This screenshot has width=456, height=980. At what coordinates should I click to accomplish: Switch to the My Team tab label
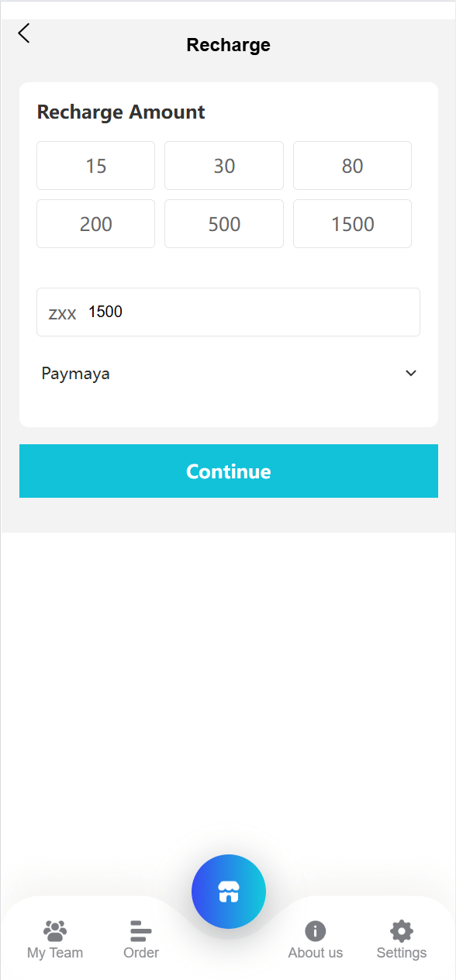point(55,953)
